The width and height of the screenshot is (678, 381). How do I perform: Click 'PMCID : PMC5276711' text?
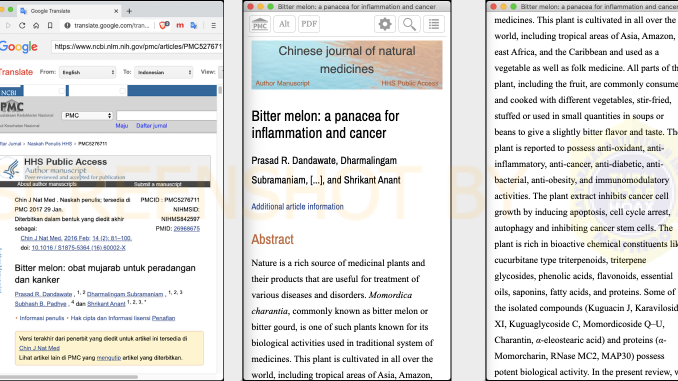[170, 200]
